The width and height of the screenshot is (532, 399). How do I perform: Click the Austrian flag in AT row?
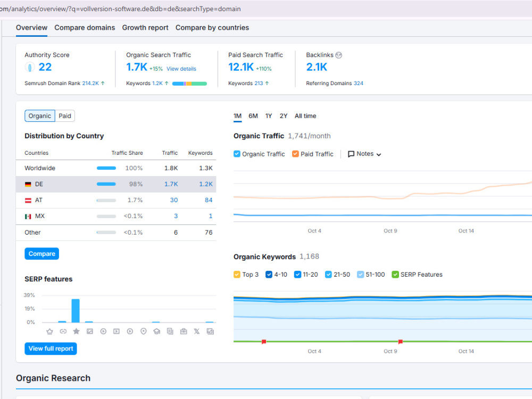pyautogui.click(x=28, y=201)
